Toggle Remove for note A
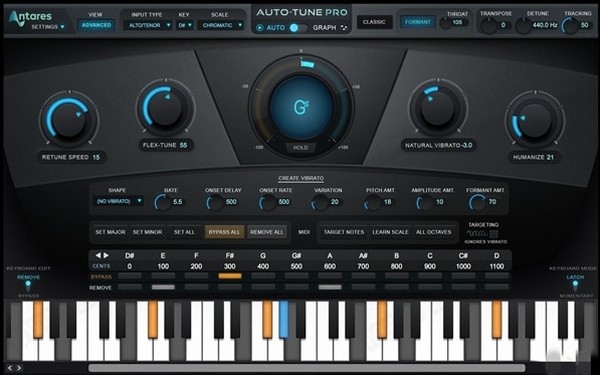 coord(330,287)
